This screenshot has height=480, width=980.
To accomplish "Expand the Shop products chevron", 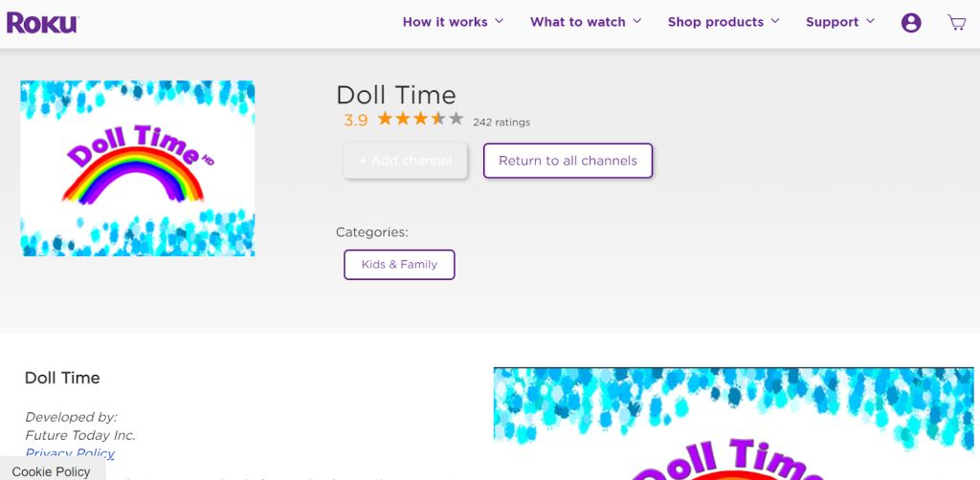I will [x=775, y=21].
